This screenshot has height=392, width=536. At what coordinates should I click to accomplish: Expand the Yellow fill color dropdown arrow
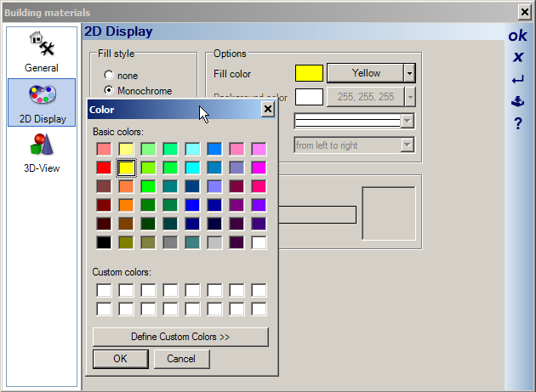(409, 73)
